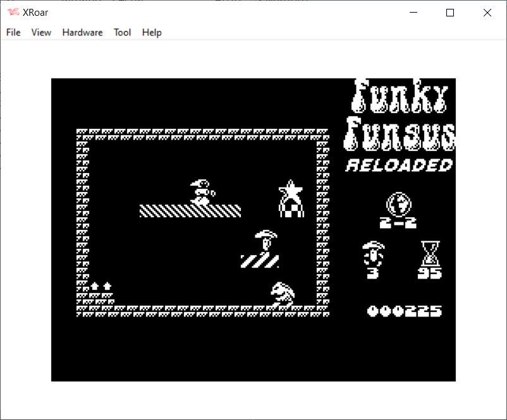Click the XRoar app icon in title bar

(13, 13)
